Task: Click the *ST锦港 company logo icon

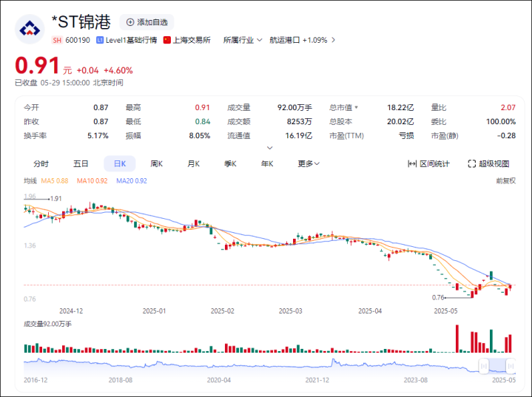Action: tap(30, 29)
